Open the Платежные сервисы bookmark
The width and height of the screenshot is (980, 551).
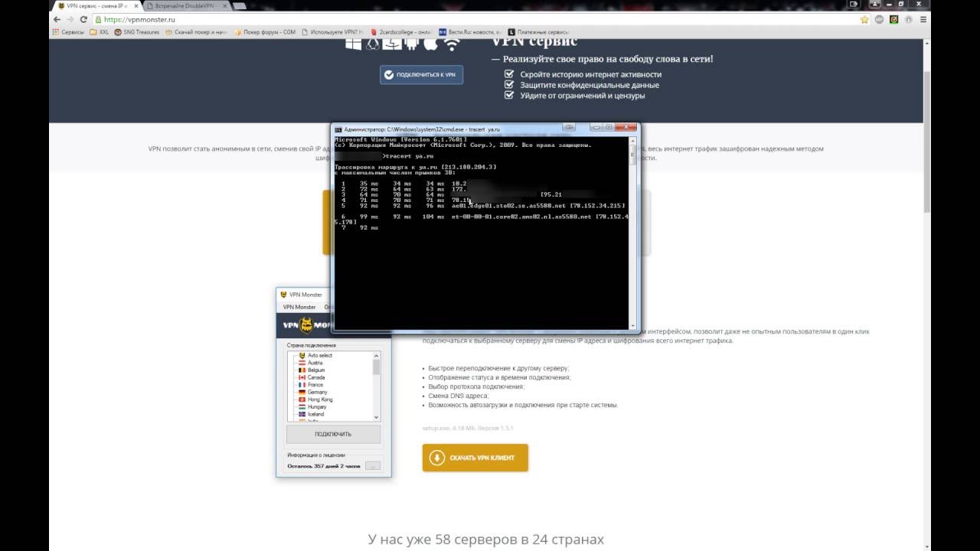tap(538, 32)
